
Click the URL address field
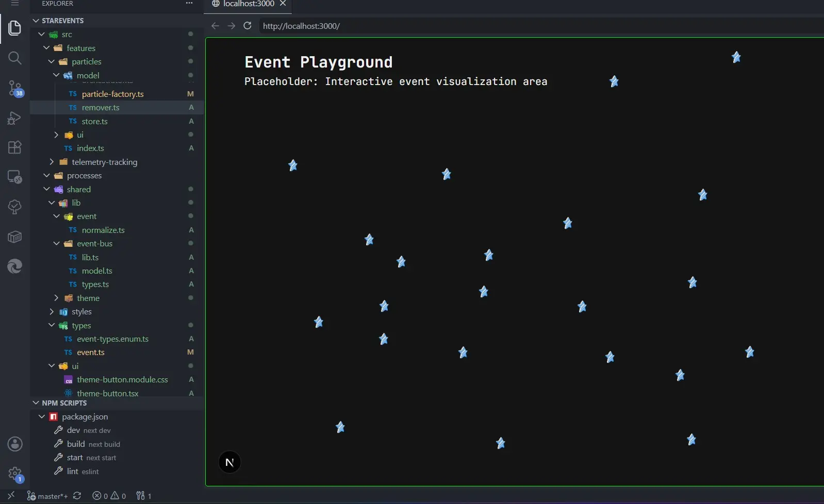(x=541, y=26)
